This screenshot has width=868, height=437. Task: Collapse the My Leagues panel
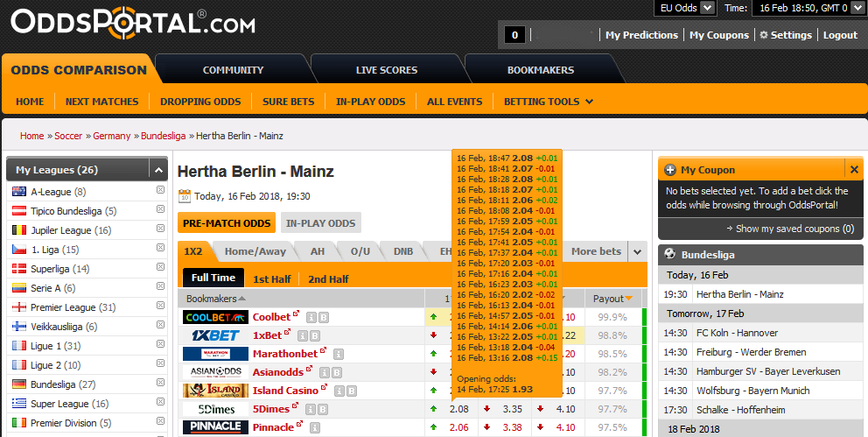[x=158, y=170]
